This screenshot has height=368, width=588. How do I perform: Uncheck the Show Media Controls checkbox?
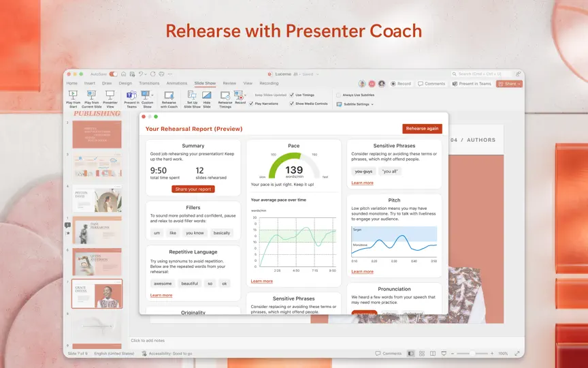292,104
